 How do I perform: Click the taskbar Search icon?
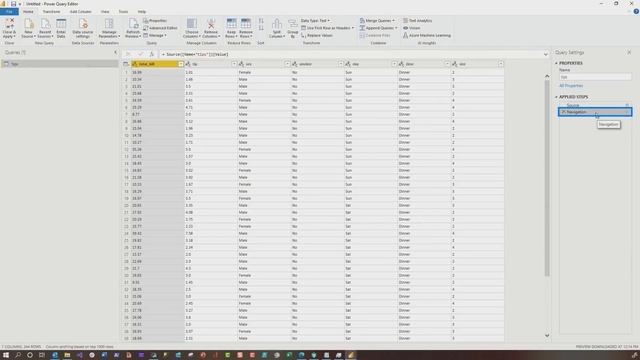(x=18, y=355)
